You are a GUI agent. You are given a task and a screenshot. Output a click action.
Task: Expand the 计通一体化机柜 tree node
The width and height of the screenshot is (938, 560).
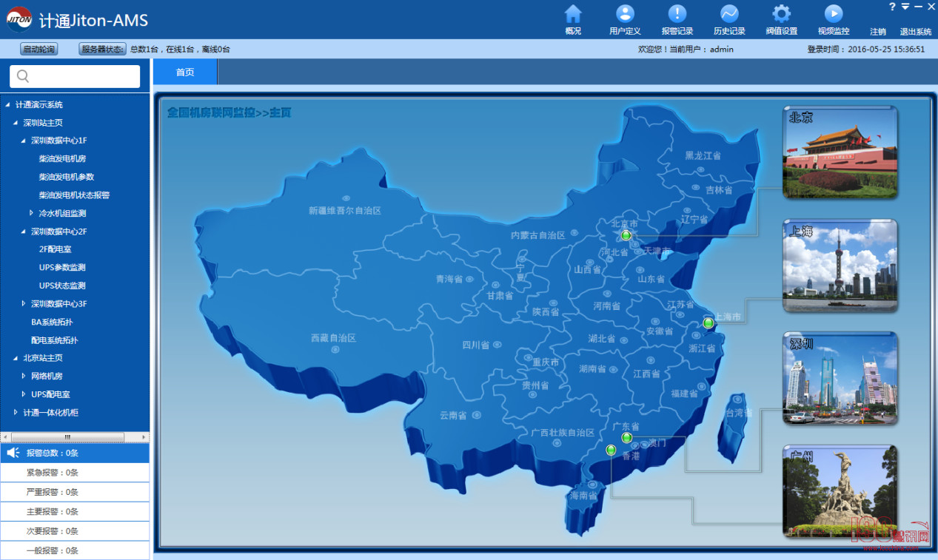tap(16, 412)
